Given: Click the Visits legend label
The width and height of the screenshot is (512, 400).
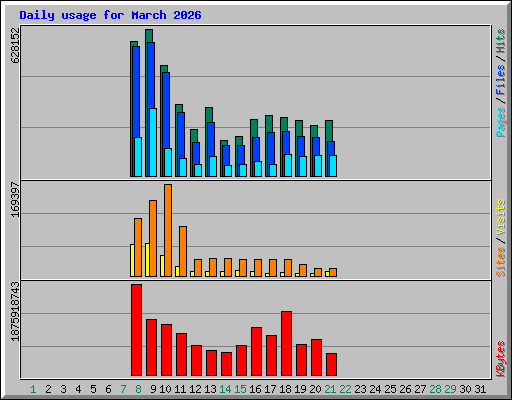Looking at the screenshot, I should [x=501, y=218].
